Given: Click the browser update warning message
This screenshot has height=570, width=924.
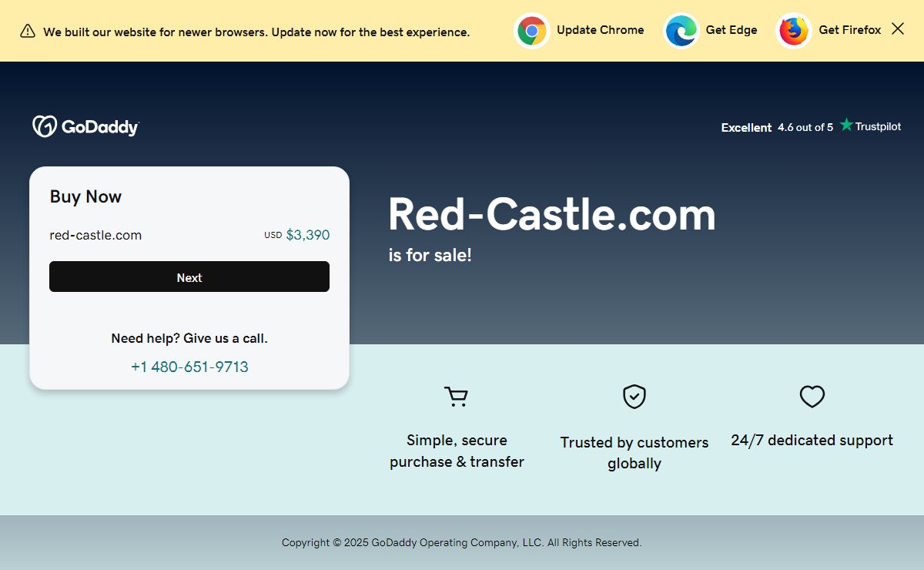Looking at the screenshot, I should pyautogui.click(x=256, y=32).
